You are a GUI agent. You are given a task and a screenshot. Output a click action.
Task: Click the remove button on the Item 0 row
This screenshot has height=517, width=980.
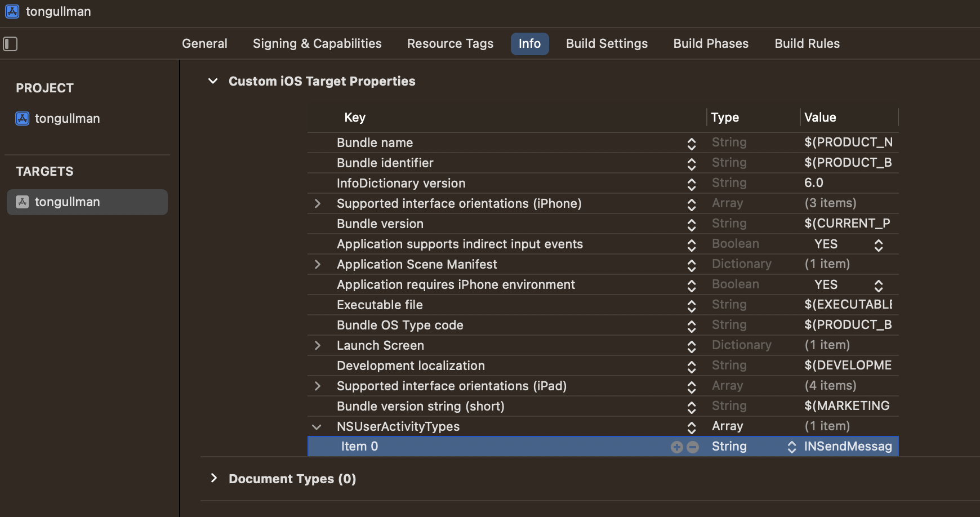click(693, 446)
